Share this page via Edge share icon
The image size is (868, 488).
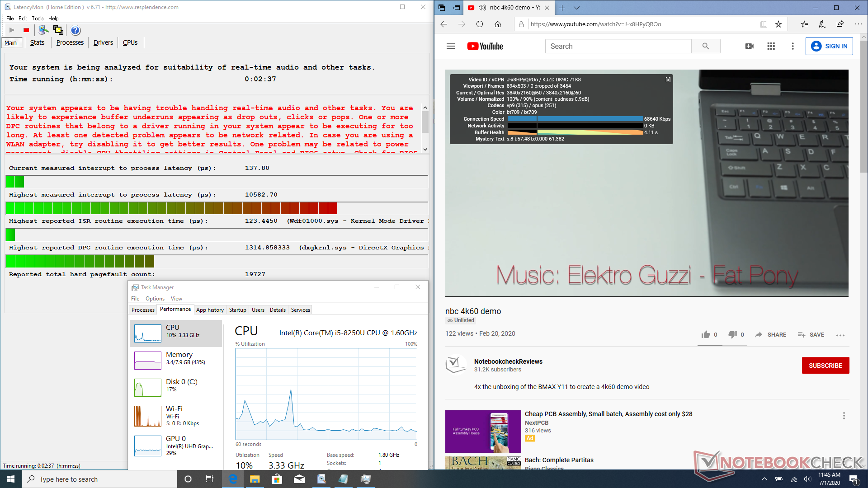(x=840, y=24)
